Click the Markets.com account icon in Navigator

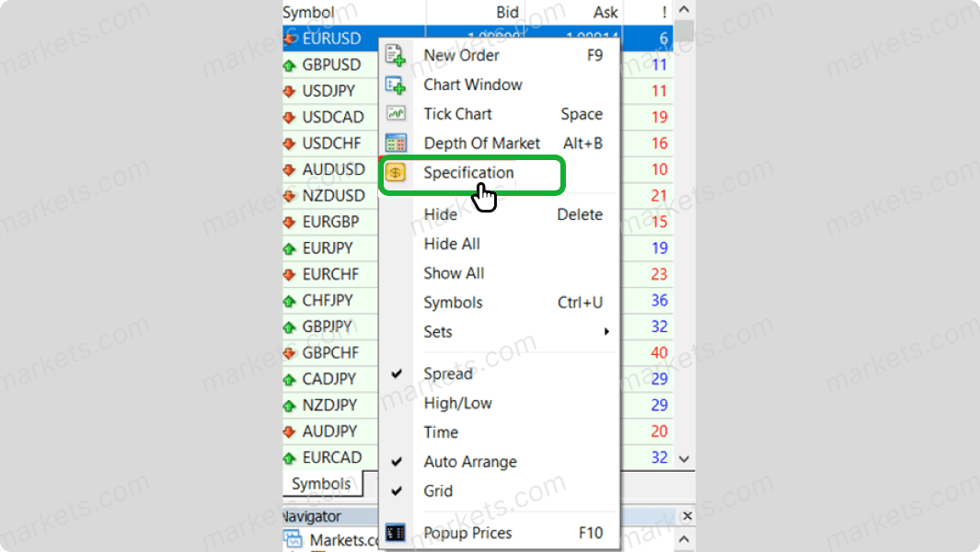point(294,540)
